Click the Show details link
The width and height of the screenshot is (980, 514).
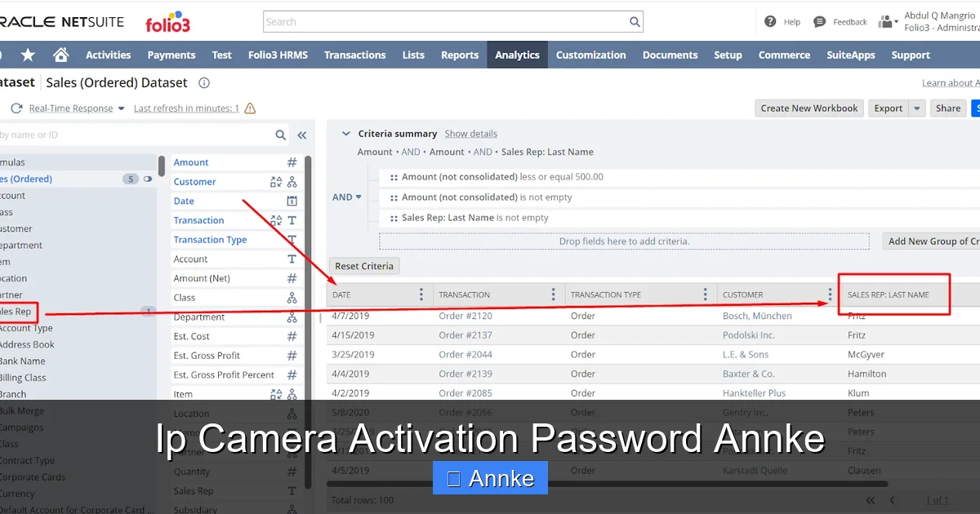[x=470, y=134]
